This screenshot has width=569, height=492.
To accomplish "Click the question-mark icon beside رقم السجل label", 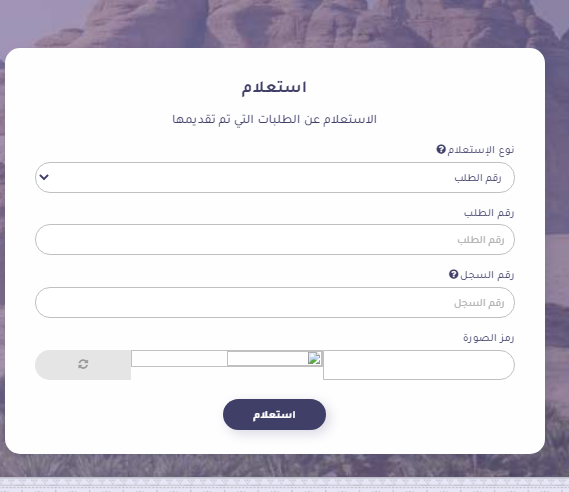I will [453, 274].
